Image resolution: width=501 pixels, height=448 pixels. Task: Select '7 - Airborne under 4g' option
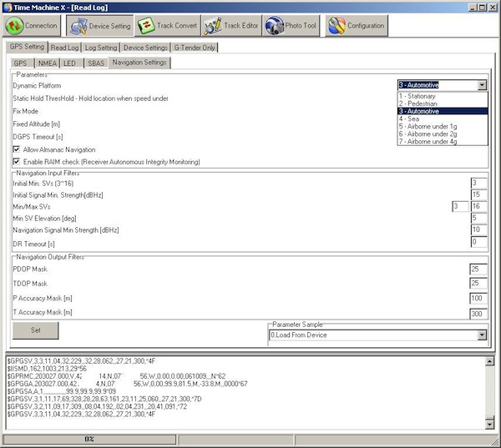click(443, 142)
